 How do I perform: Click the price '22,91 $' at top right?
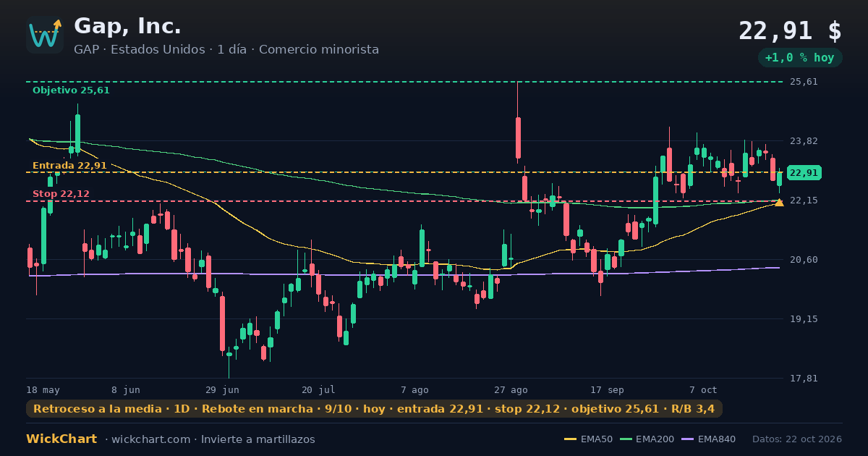click(790, 31)
